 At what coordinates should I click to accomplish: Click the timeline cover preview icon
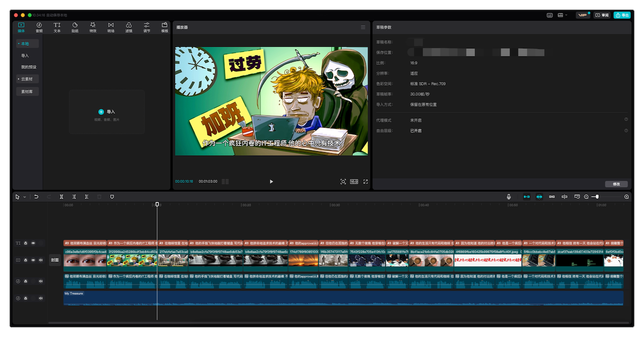(x=577, y=196)
